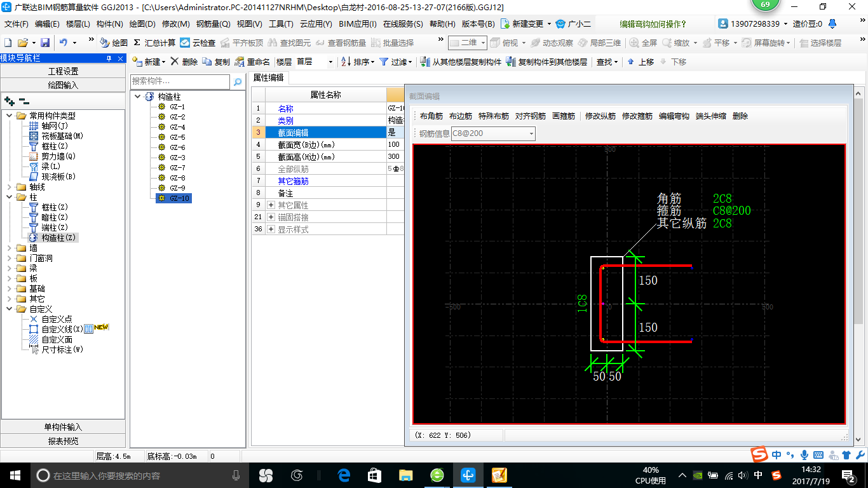
Task: Select 尺寸标注(W) in the tree
Action: click(62, 349)
